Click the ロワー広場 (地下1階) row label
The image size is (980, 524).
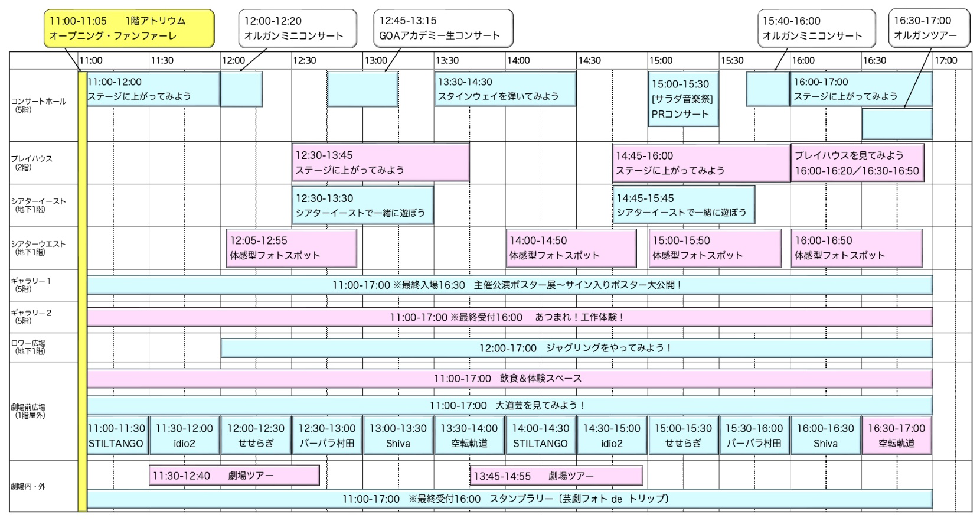point(28,347)
